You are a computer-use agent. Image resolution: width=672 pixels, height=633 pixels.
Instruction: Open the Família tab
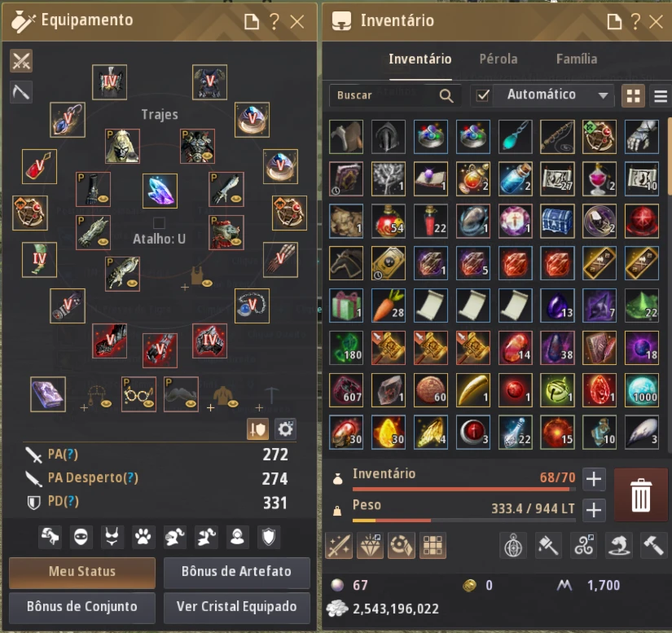tap(577, 59)
